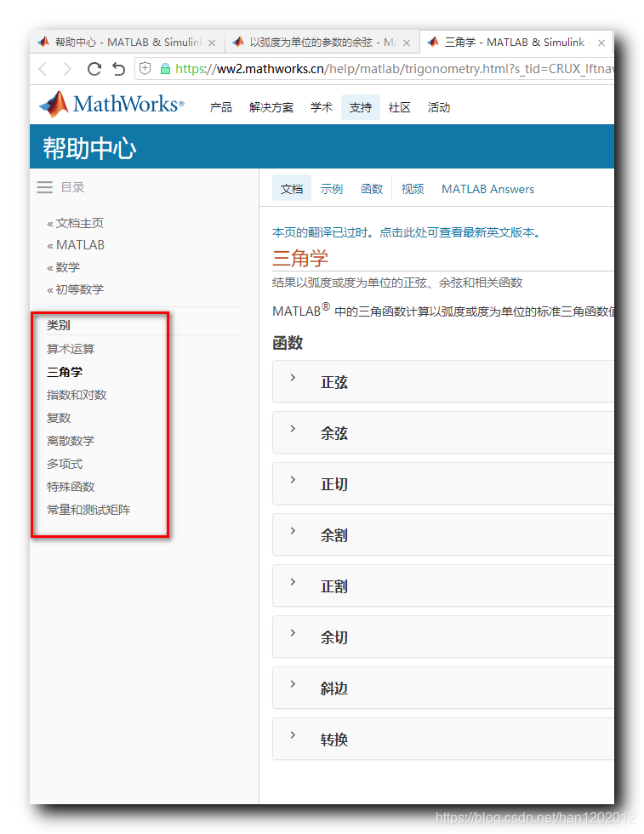Open the 指数和对数 category
The width and height of the screenshot is (644, 834).
(x=77, y=395)
